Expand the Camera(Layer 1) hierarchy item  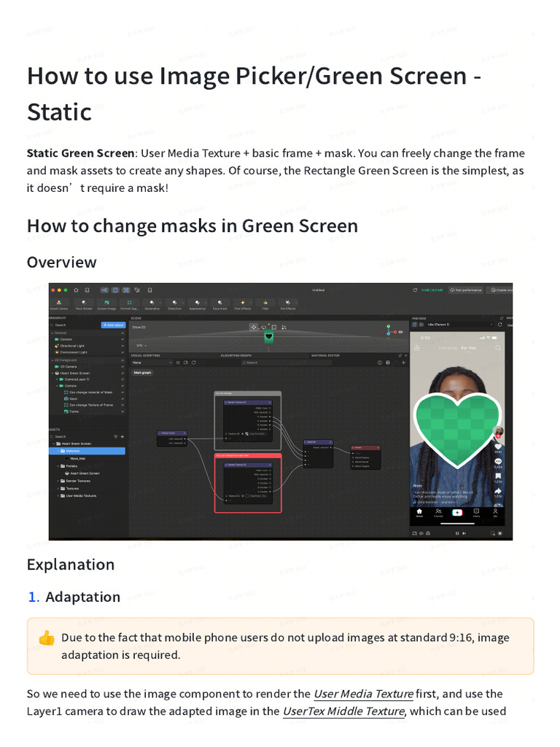click(x=57, y=379)
